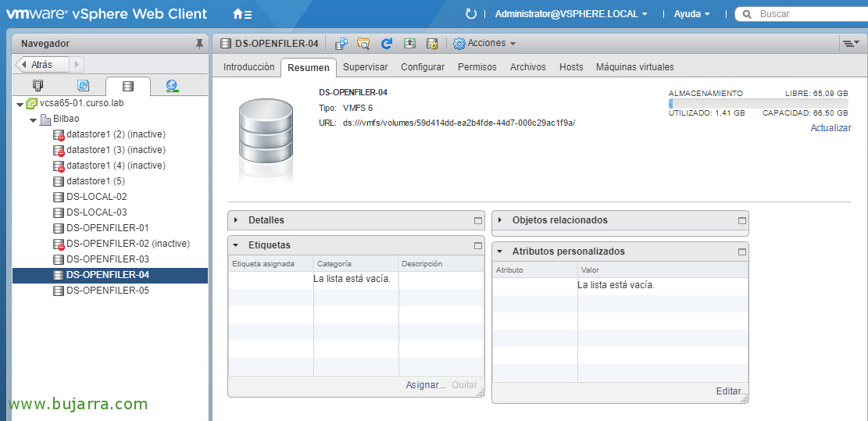The image size is (868, 421).
Task: Click the Categoría column header
Action: pos(356,264)
